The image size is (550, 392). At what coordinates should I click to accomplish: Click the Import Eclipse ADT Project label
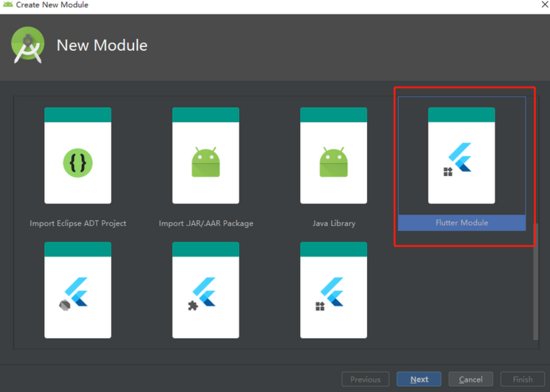(78, 223)
